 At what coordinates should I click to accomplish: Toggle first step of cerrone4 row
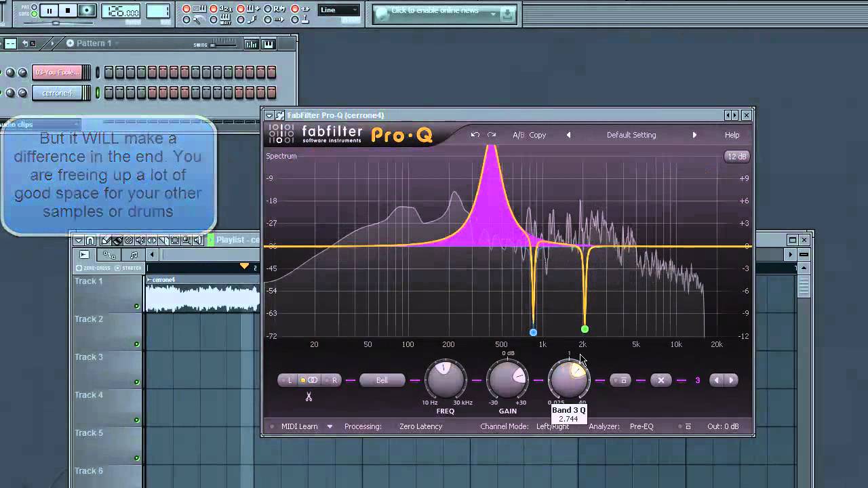pyautogui.click(x=108, y=93)
